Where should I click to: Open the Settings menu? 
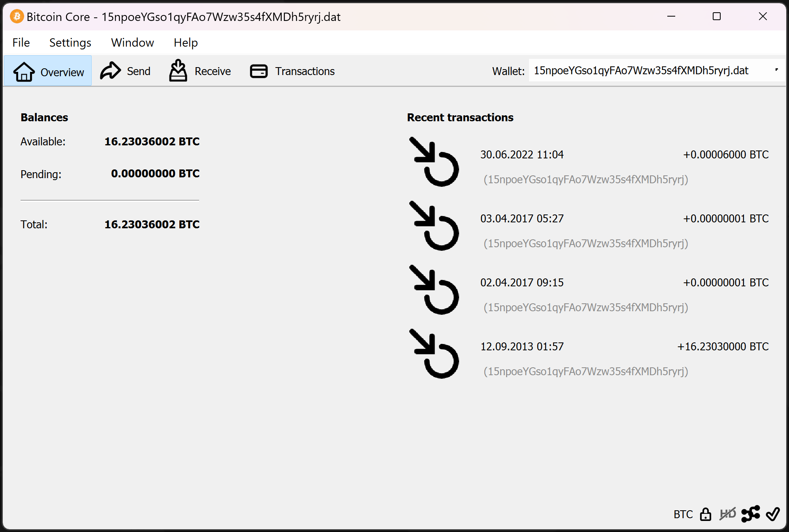pyautogui.click(x=70, y=42)
